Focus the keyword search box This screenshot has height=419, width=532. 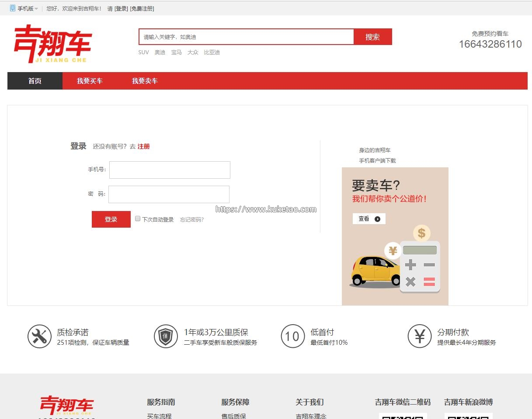click(x=246, y=37)
